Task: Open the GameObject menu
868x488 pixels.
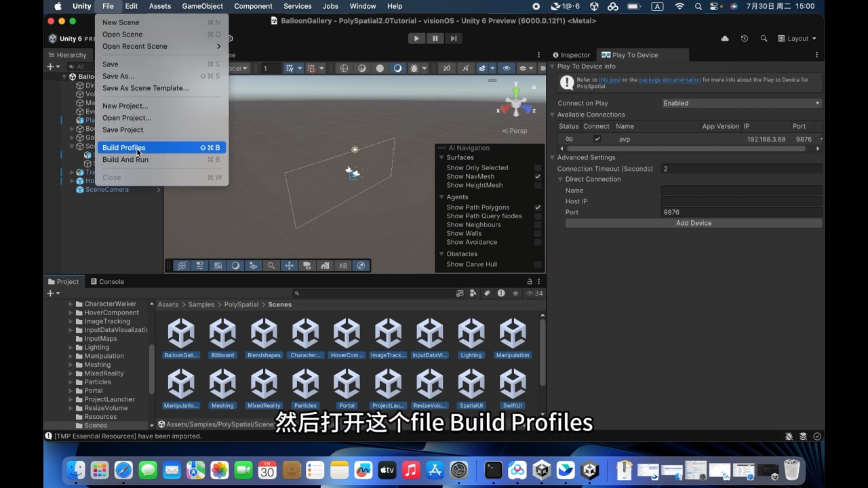Action: coord(203,6)
